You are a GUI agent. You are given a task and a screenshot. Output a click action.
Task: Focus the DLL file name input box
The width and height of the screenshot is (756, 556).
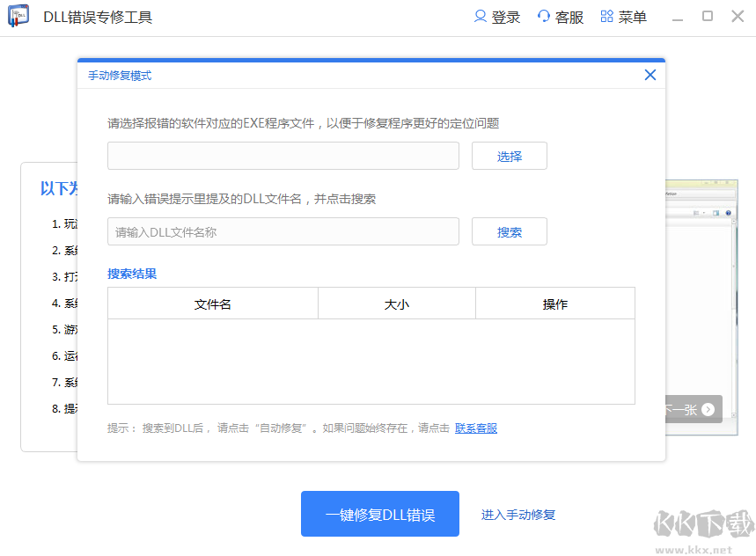pos(283,231)
